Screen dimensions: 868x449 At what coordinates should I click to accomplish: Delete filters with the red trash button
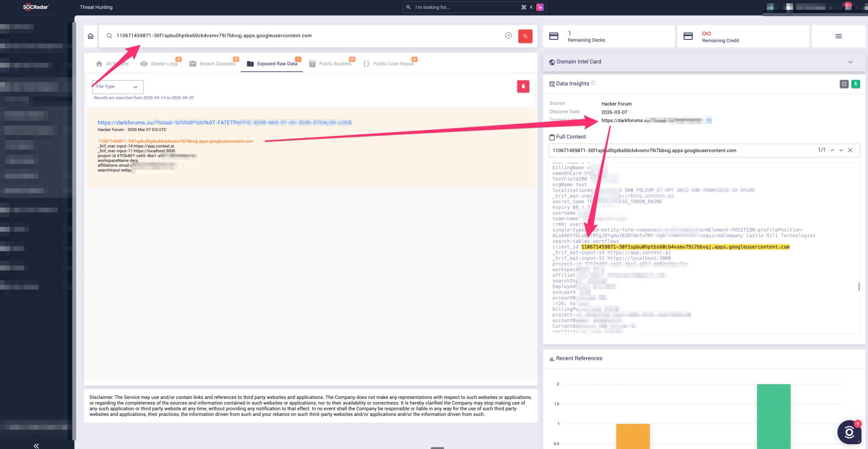click(523, 86)
